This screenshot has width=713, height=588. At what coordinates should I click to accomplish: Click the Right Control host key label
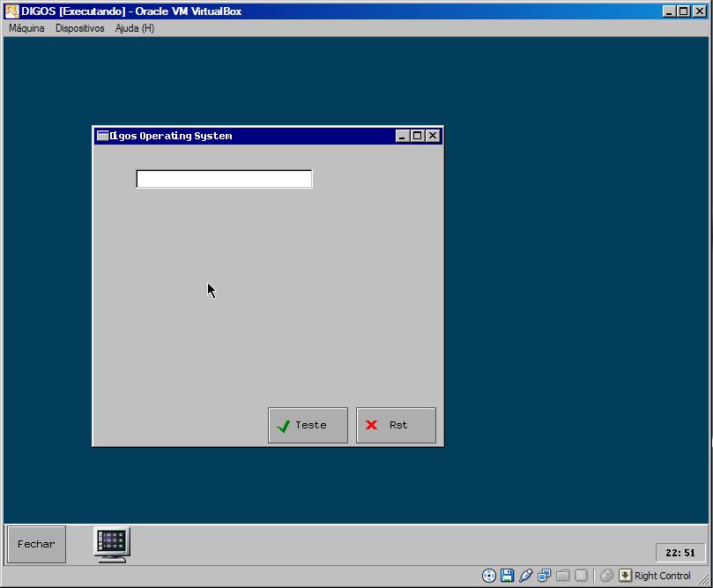point(663,576)
